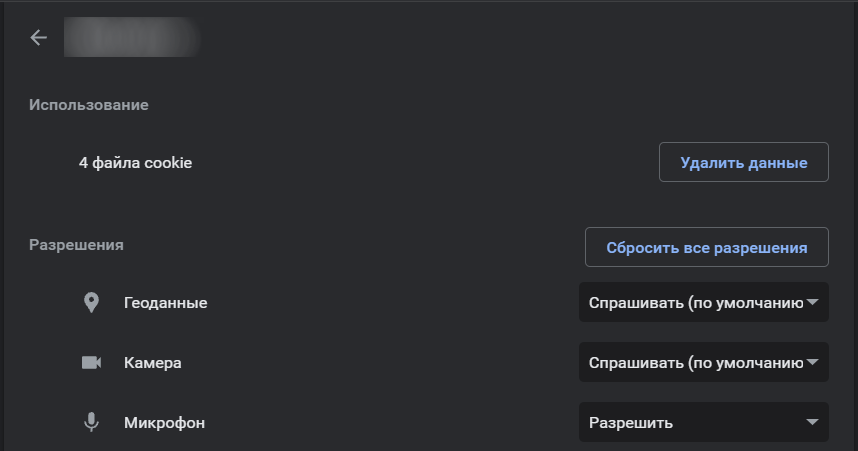This screenshot has height=451, width=858.
Task: Open the Геоданные permission dropdown
Action: pyautogui.click(x=704, y=302)
